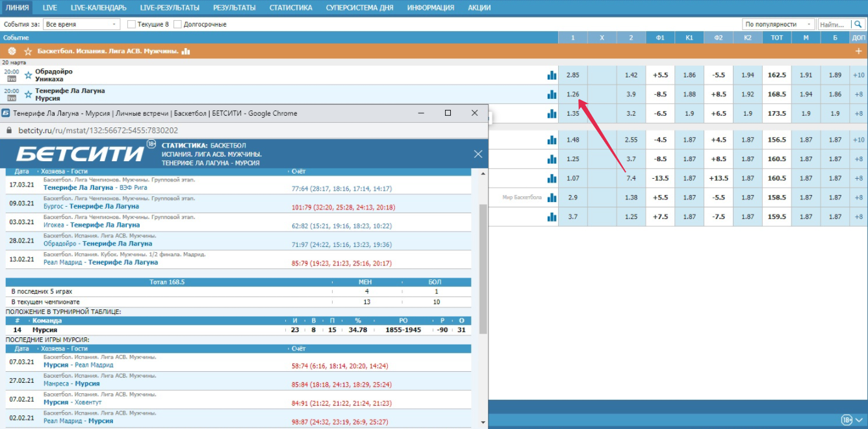Screen dimensions: 868x429
Task: Tick the Долгосрочные checkbox
Action: click(177, 25)
